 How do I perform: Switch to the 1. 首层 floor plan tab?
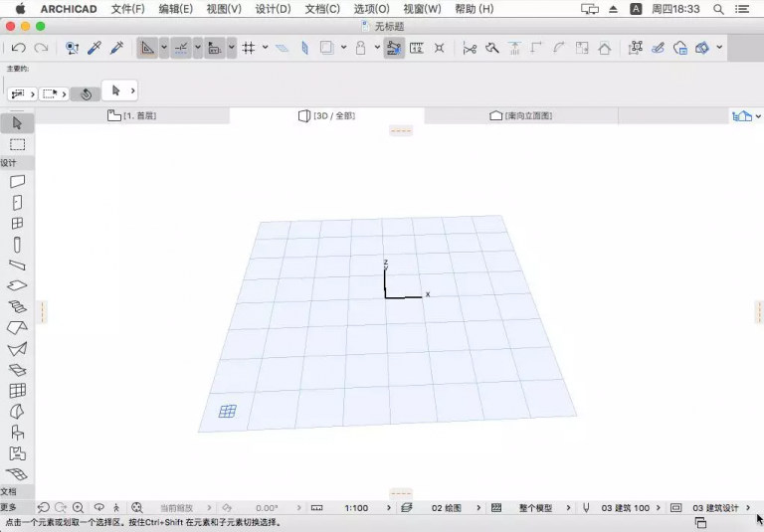tap(132, 116)
